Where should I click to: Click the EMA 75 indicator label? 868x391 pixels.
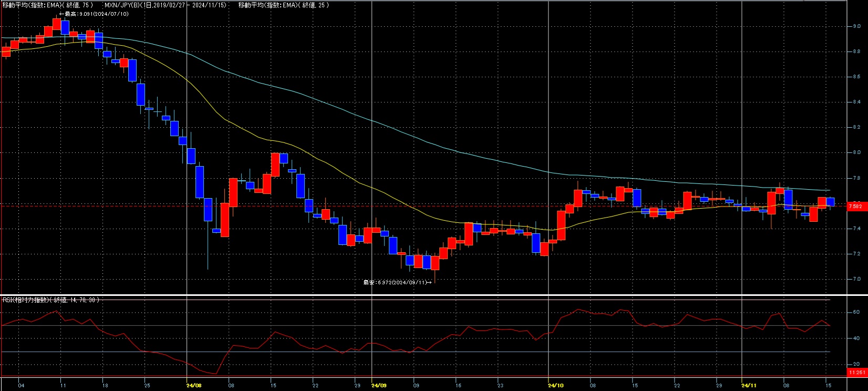pyautogui.click(x=48, y=5)
